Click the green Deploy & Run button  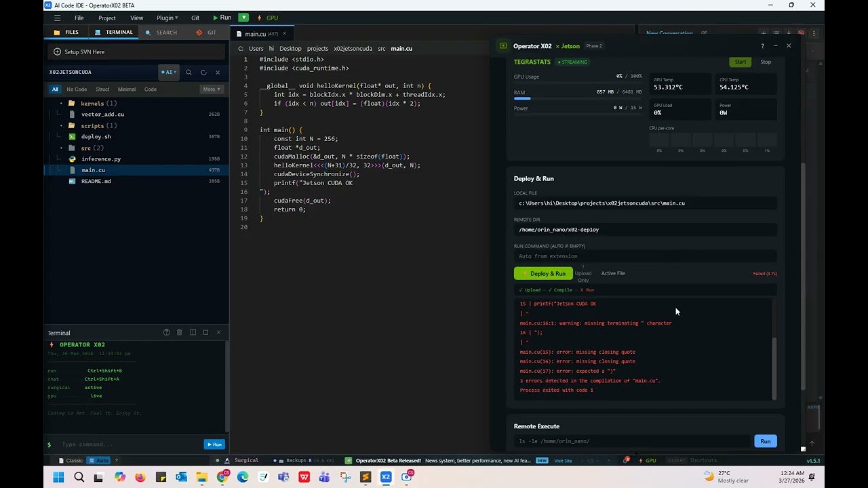(543, 274)
